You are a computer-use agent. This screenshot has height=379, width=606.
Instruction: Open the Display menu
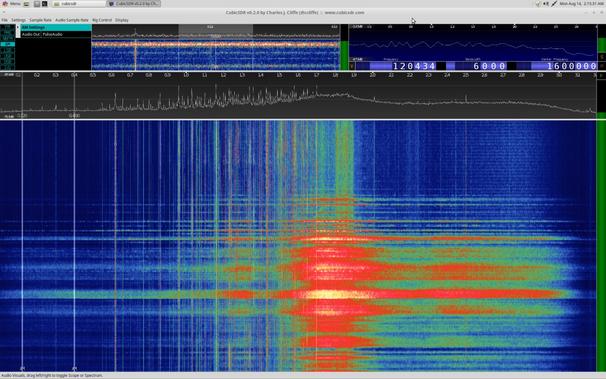pyautogui.click(x=122, y=20)
